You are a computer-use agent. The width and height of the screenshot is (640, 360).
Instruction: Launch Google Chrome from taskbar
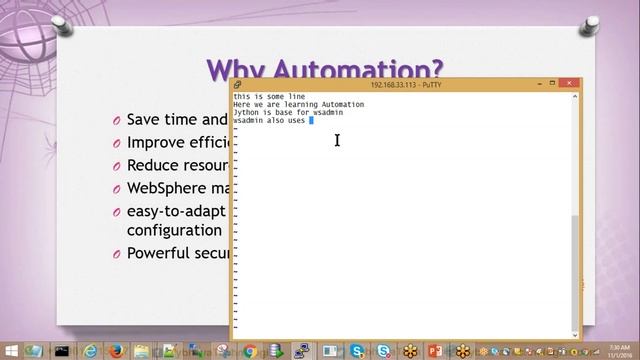(x=250, y=351)
